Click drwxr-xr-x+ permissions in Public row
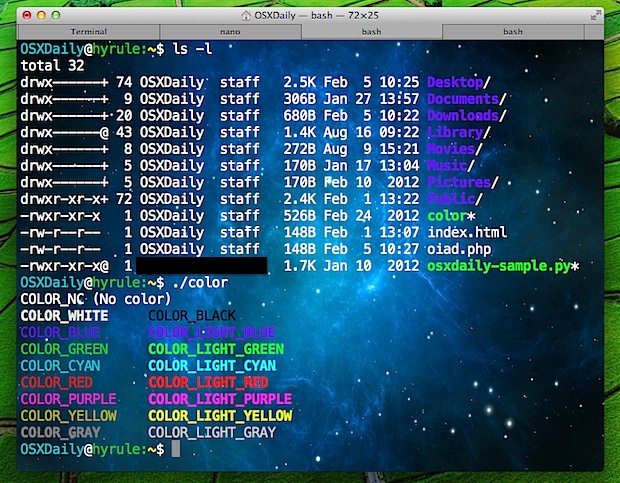The image size is (620, 483). [x=64, y=199]
